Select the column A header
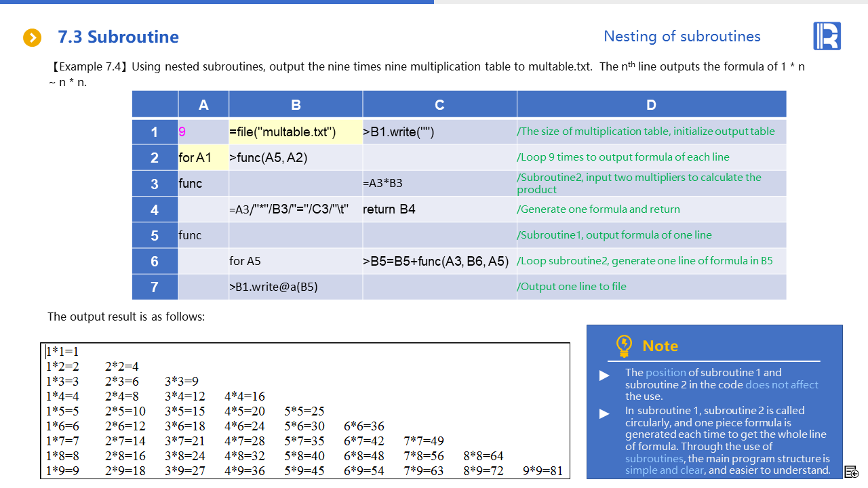The height and width of the screenshot is (488, 868). coord(203,104)
